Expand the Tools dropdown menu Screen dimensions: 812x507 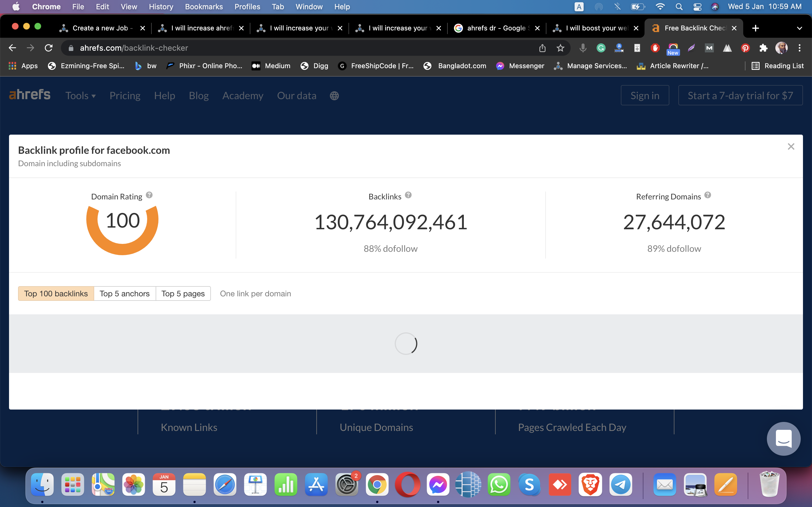pos(81,96)
